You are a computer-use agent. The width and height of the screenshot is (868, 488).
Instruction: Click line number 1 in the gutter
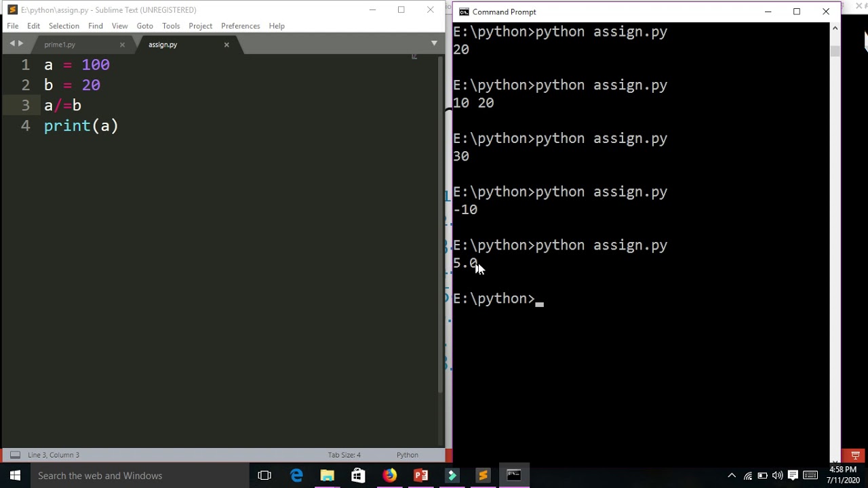pyautogui.click(x=25, y=65)
